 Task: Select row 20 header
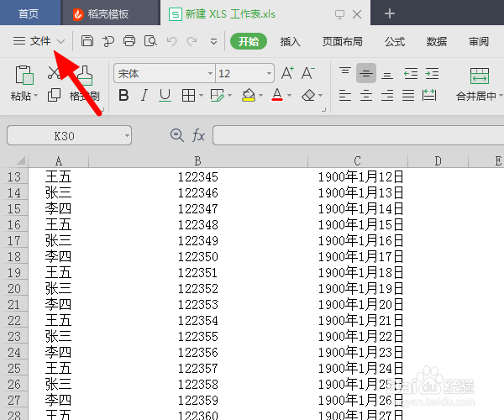coord(14,288)
